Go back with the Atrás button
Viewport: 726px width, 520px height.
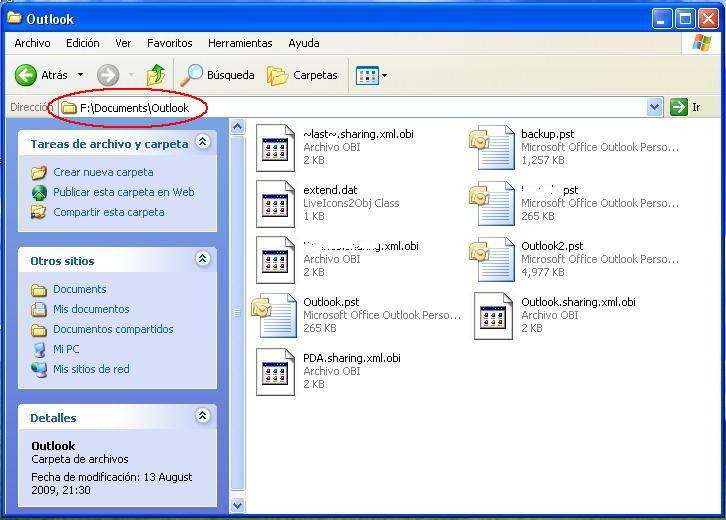[41, 75]
